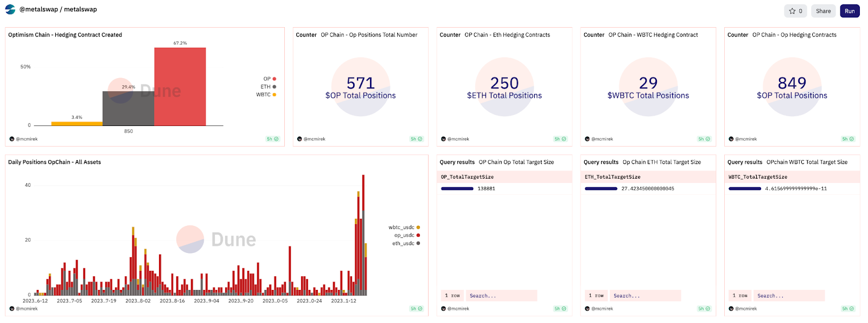Open @mcmirek author on Op Hedging Contracts panel

pos(743,139)
